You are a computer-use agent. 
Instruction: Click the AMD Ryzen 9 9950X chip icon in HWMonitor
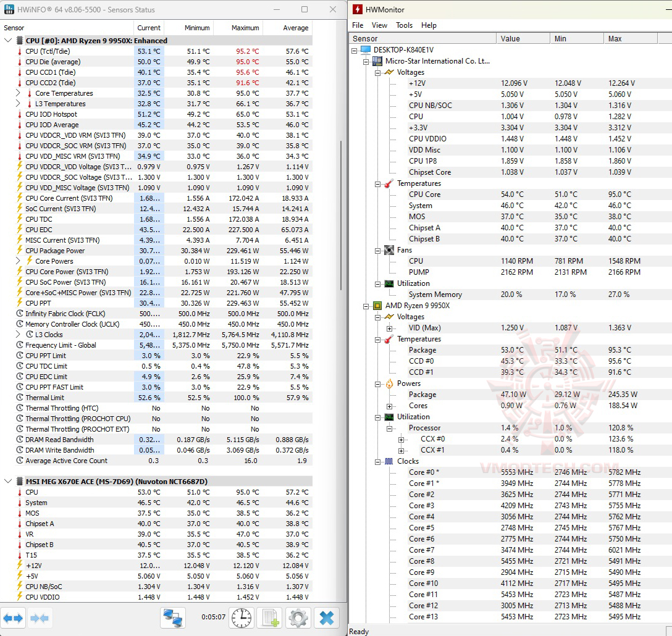[x=377, y=306]
